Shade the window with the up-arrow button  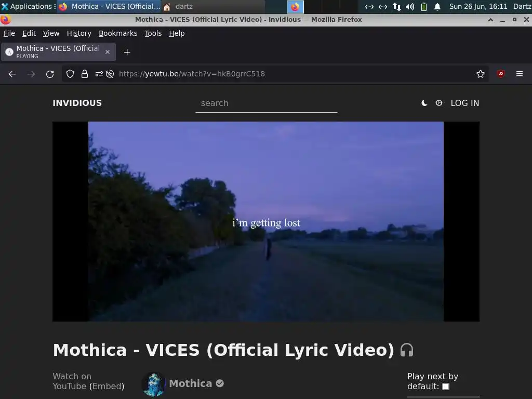[490, 20]
